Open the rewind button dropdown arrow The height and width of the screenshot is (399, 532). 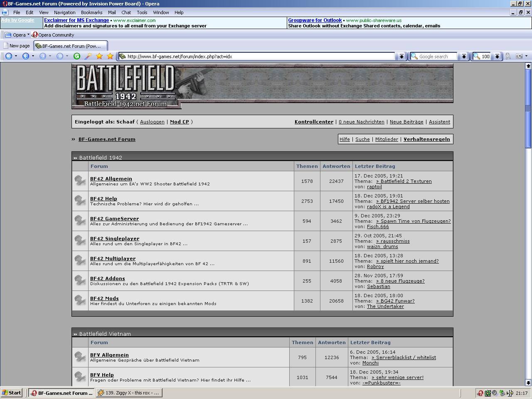[16, 56]
